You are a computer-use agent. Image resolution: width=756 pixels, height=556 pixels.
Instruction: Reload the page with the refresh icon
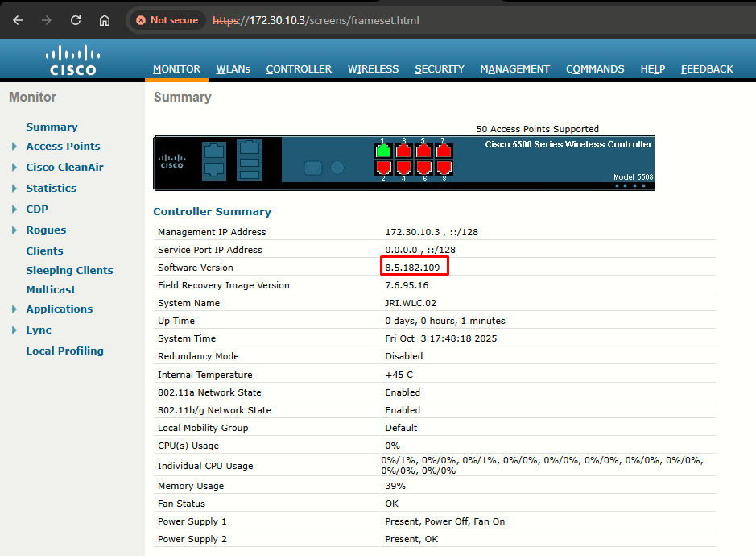pyautogui.click(x=76, y=20)
